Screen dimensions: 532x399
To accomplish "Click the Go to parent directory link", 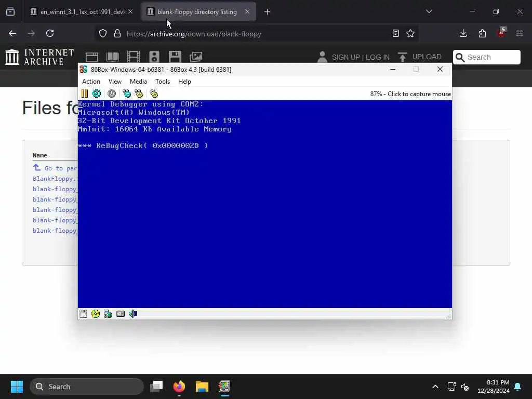I will tap(55, 168).
